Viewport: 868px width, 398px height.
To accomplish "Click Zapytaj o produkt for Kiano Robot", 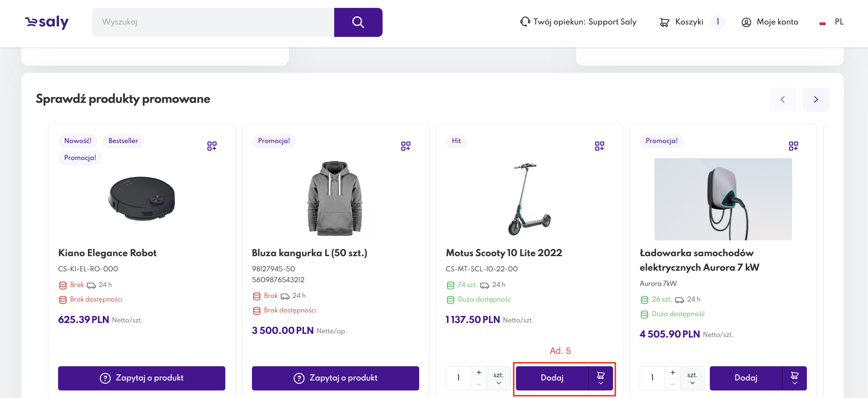I will (142, 378).
